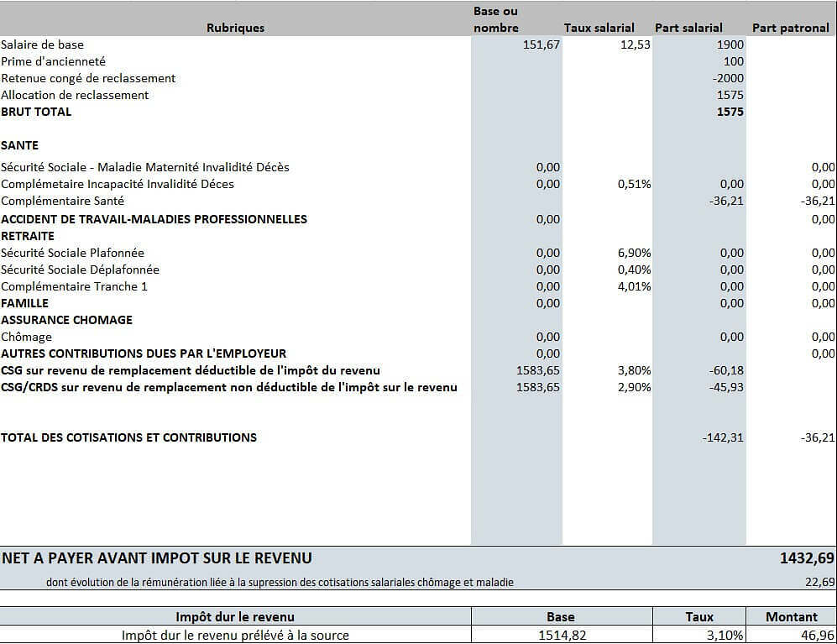Click the 46,96 tax amount
This screenshot has width=837, height=644.
click(818, 636)
